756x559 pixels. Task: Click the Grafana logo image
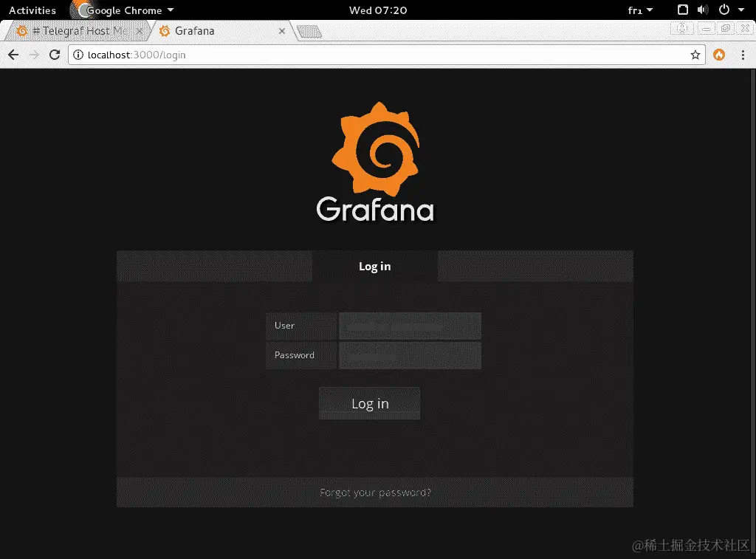(375, 148)
